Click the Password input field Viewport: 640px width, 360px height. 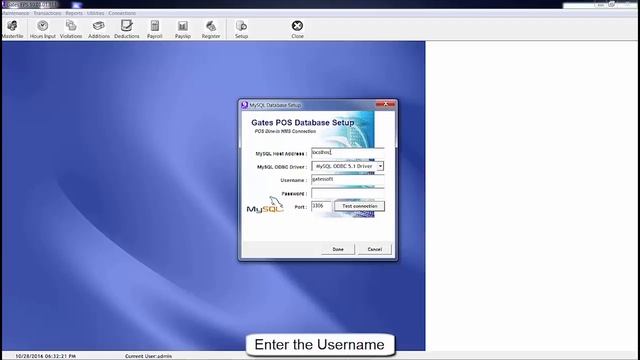(x=348, y=193)
